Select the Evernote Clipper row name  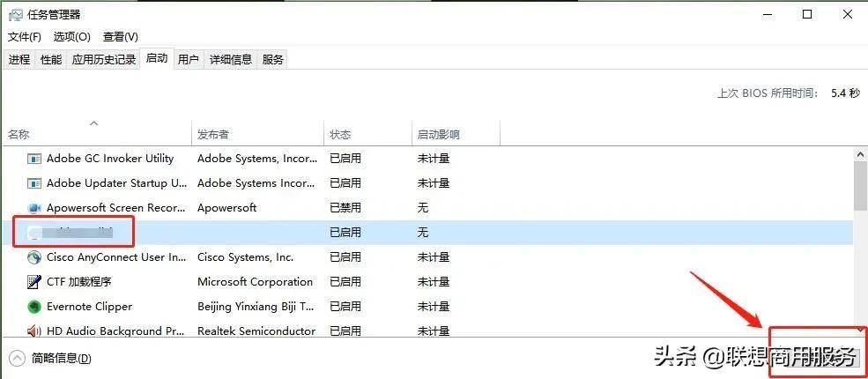pyautogui.click(x=90, y=307)
